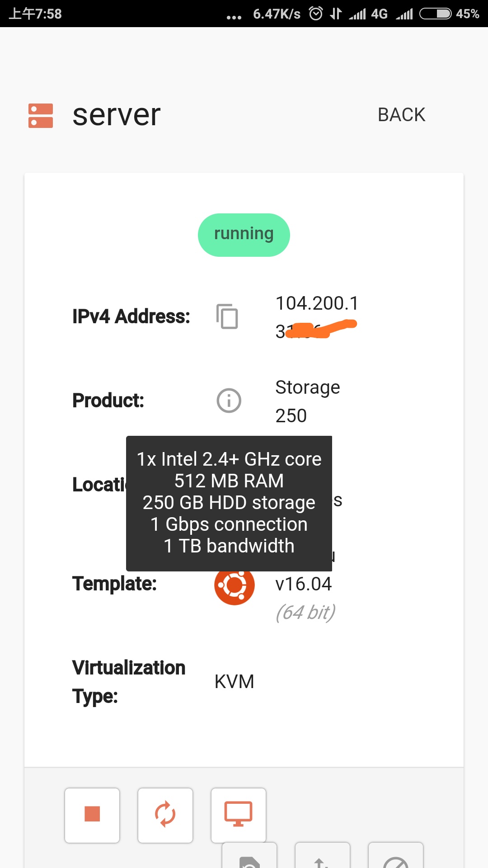The image size is (488, 868).
Task: Click the 104.200.1 IPv4 address text
Action: [x=317, y=303]
